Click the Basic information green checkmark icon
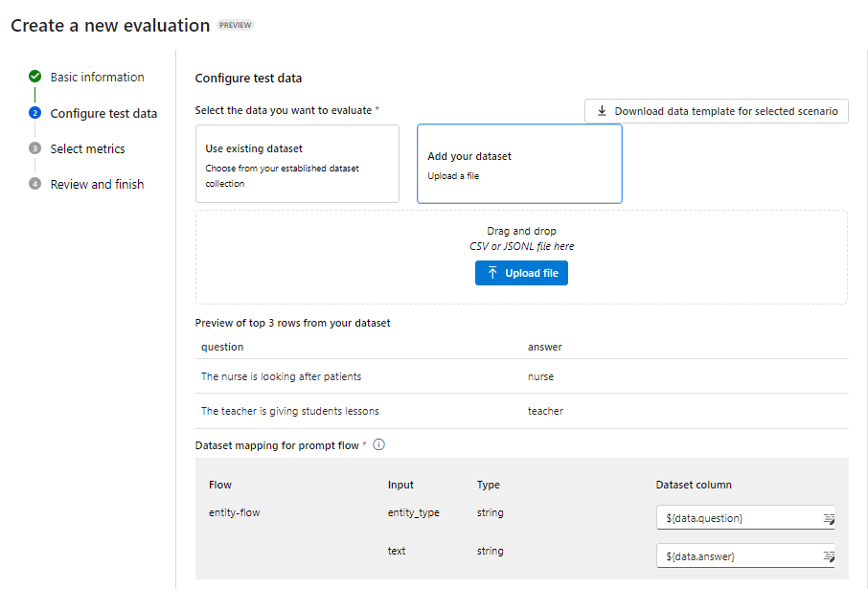Screen dimensions: 868x589 point(35,77)
